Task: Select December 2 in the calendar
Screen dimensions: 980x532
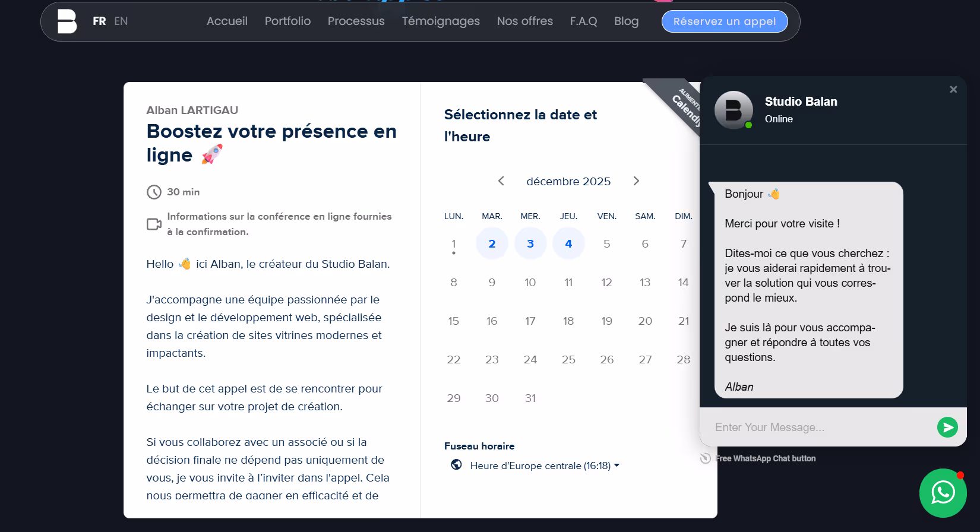Action: 492,243
